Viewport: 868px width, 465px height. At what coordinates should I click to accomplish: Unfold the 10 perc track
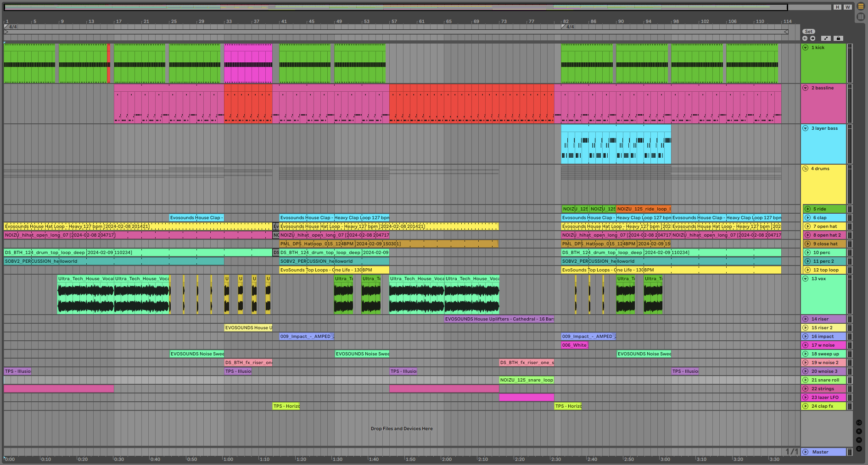pyautogui.click(x=808, y=253)
